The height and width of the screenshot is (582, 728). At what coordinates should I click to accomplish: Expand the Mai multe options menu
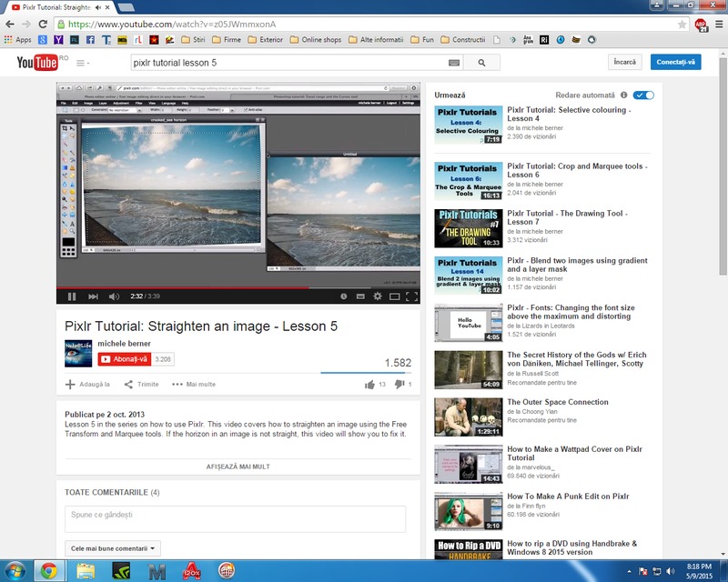pos(194,385)
